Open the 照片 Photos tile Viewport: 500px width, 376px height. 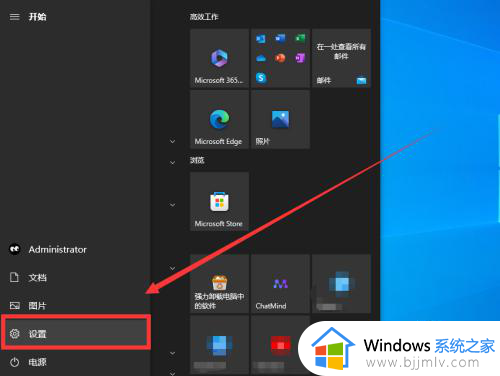click(280, 119)
